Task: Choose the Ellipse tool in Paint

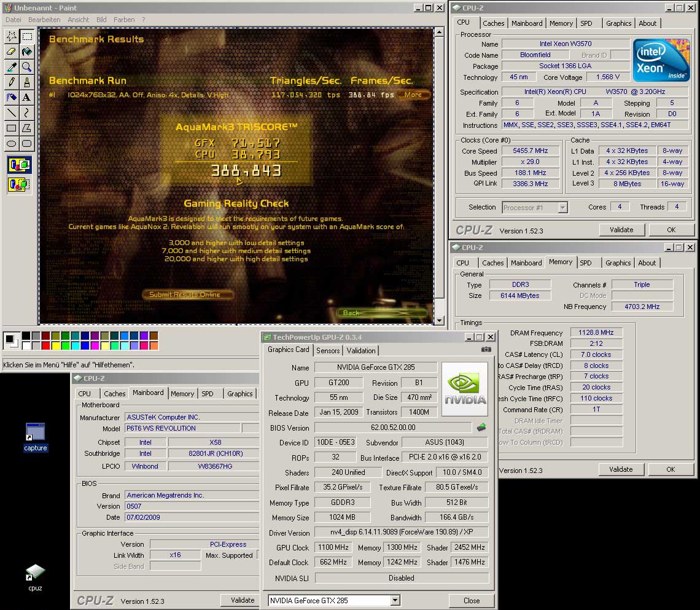Action: click(12, 143)
